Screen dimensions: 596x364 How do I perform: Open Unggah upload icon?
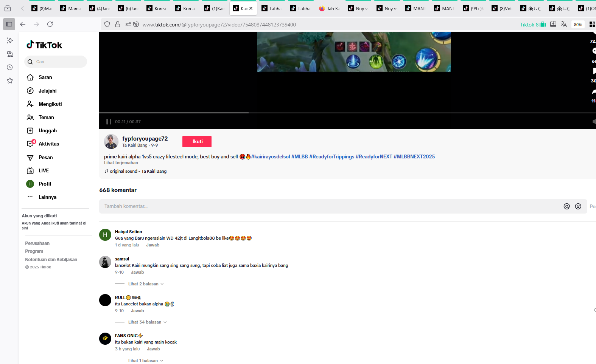(x=30, y=130)
